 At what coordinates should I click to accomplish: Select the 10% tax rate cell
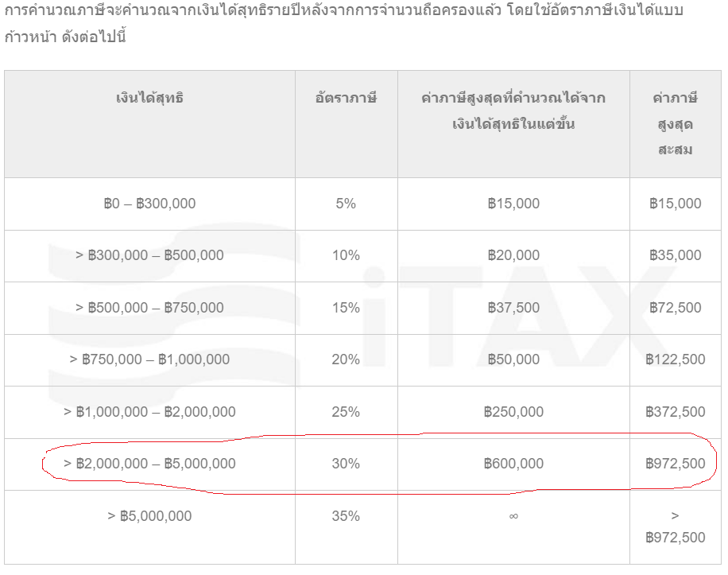[x=346, y=255]
